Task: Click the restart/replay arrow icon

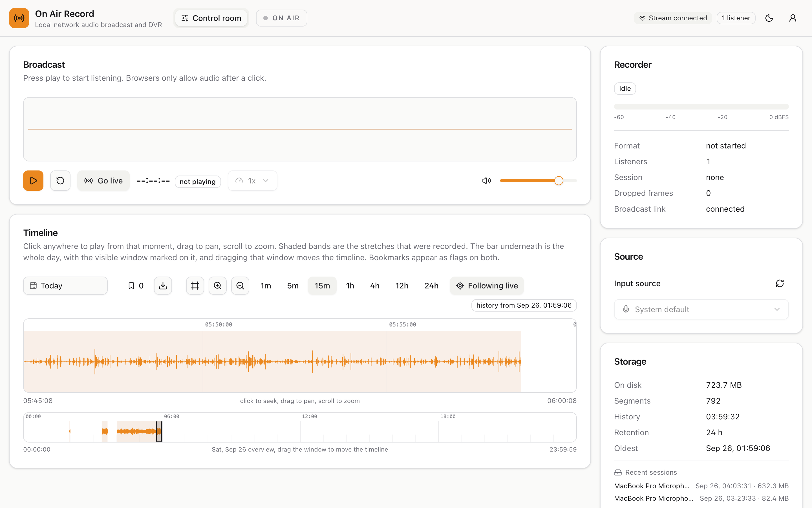Action: coord(60,181)
